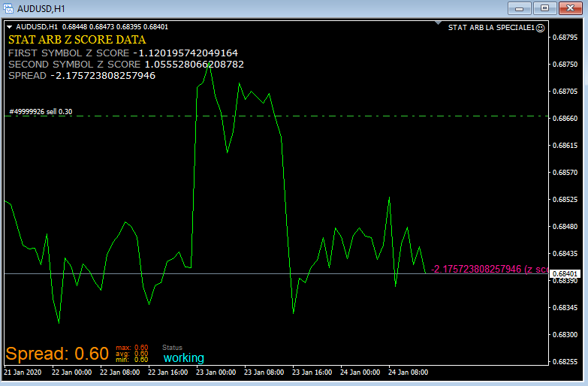Screen dimensions: 588x386
Task: Select the #49999926 sell 0.30 order label
Action: point(41,111)
